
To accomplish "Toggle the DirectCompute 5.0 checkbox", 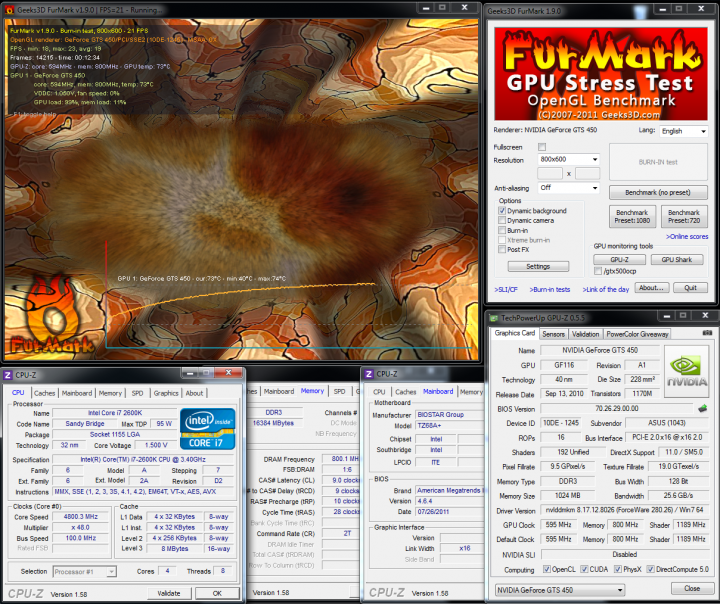I will (x=650, y=569).
